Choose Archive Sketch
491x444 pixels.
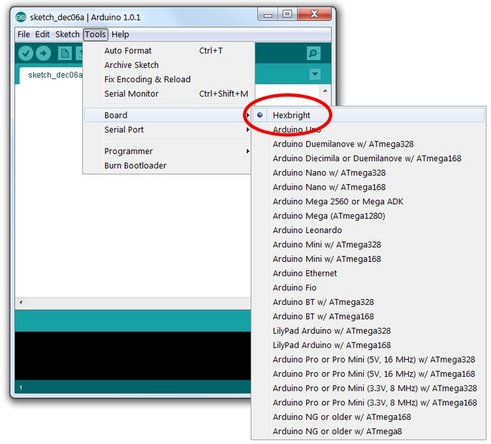point(169,65)
